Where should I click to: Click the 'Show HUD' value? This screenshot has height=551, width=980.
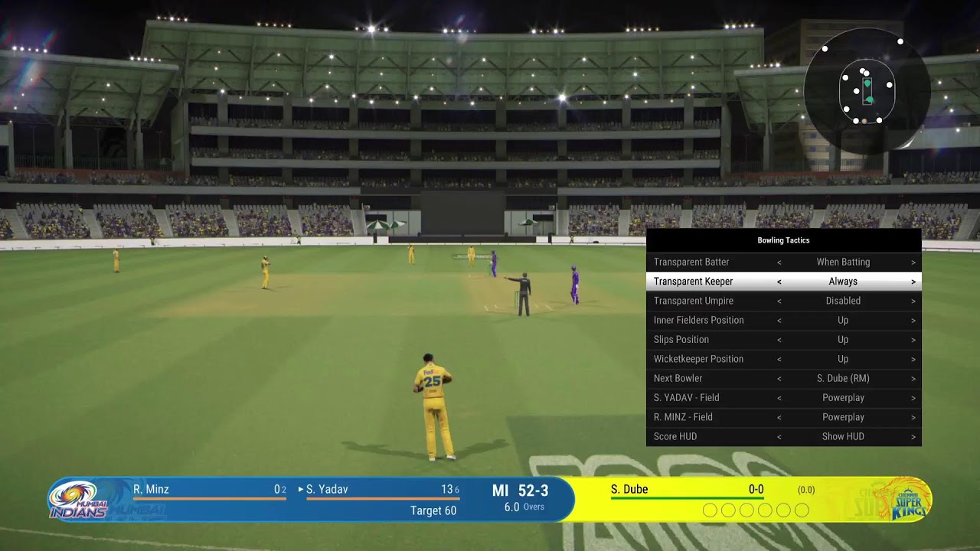(843, 436)
